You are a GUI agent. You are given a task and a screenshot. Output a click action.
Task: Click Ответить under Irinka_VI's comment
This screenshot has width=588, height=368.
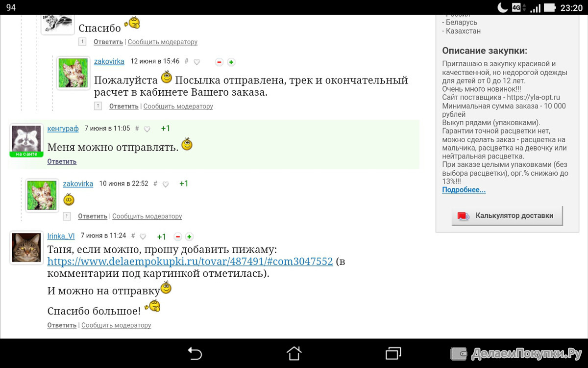62,325
